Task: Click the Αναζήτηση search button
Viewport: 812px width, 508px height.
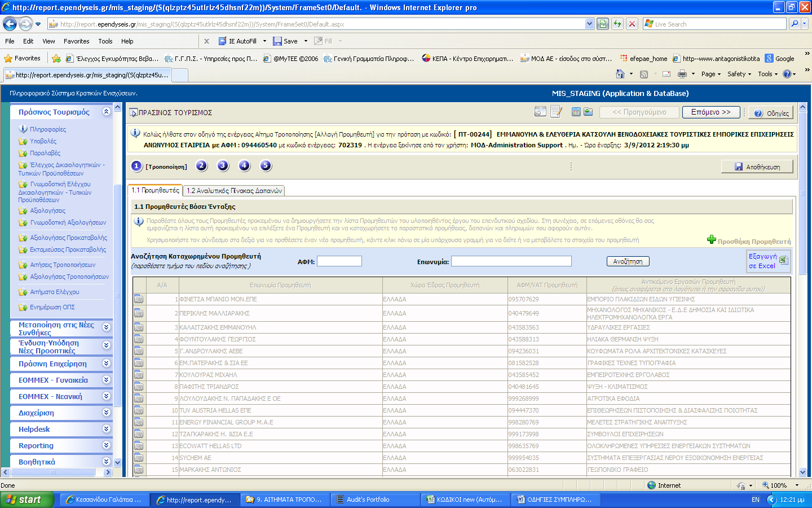Action: pos(628,261)
